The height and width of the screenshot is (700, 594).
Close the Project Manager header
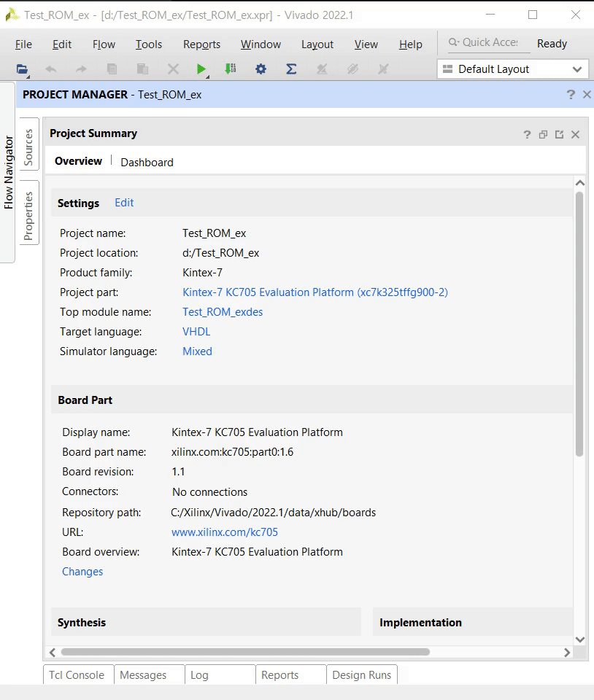587,95
